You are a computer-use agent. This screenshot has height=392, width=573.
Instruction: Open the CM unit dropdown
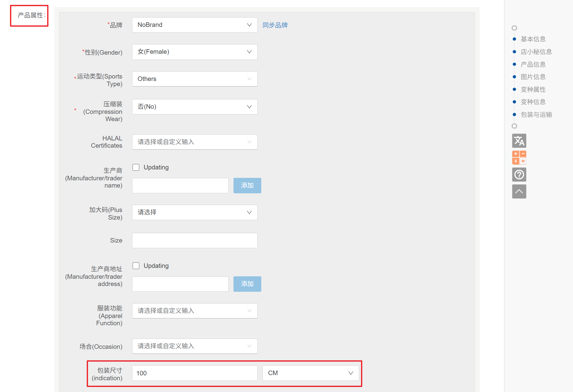311,373
